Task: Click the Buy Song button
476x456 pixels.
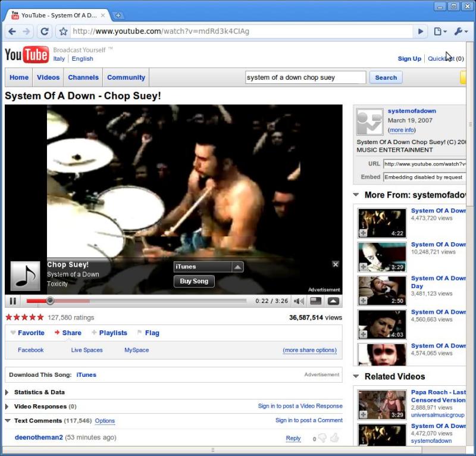Action: click(x=194, y=282)
